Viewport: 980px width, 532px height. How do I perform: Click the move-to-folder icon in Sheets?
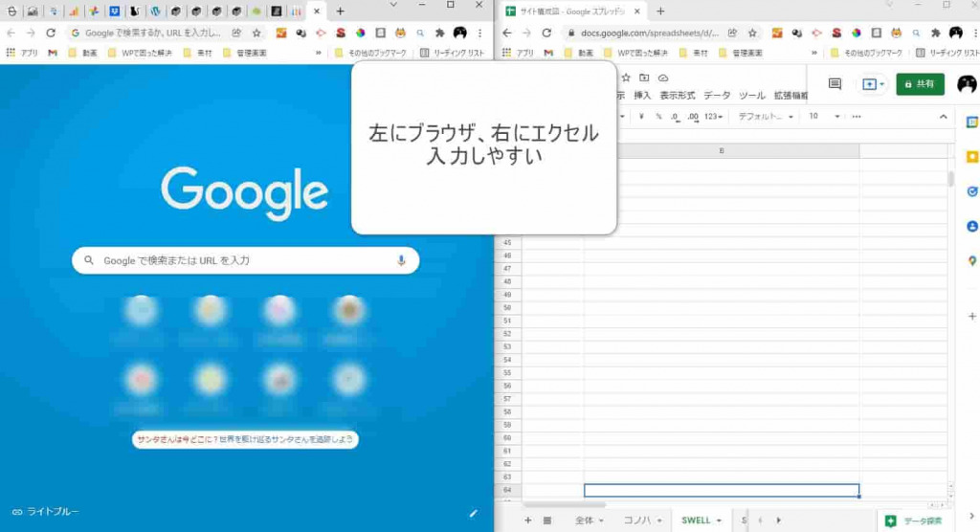[x=644, y=78]
